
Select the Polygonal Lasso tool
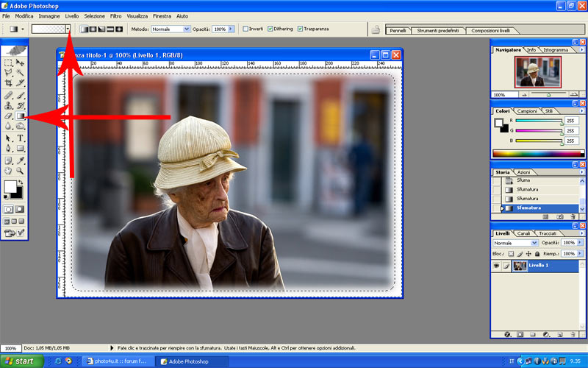pos(8,72)
